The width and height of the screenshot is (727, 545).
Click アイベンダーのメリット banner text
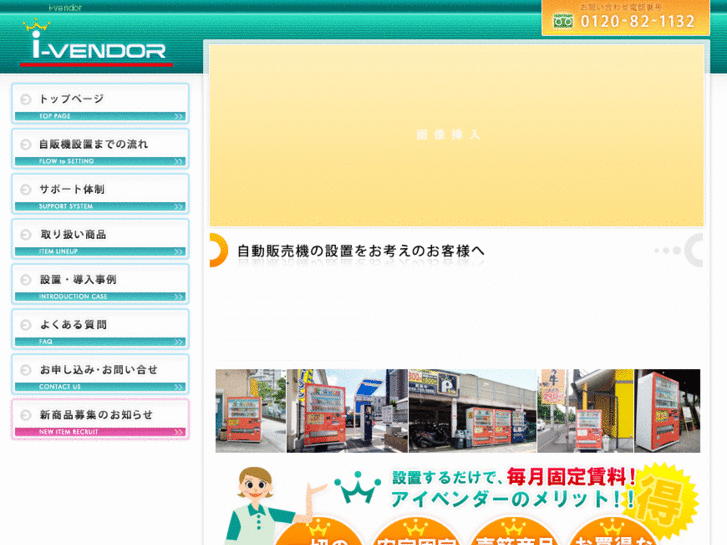click(x=511, y=500)
